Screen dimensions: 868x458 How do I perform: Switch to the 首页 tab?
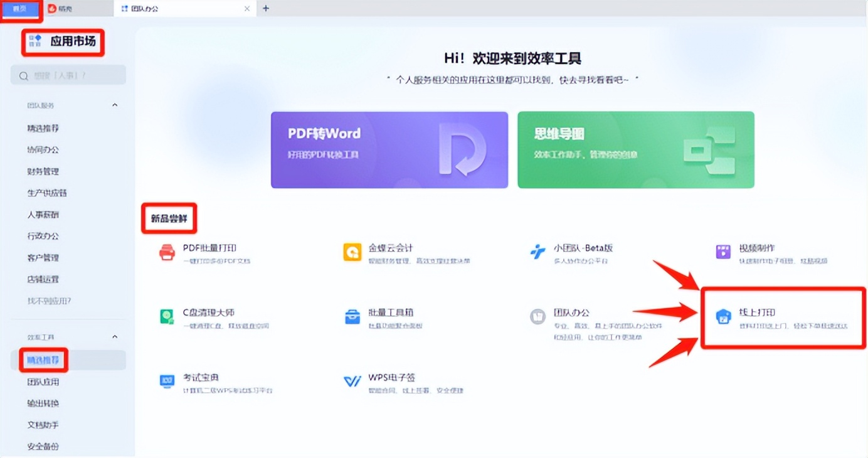(19, 9)
